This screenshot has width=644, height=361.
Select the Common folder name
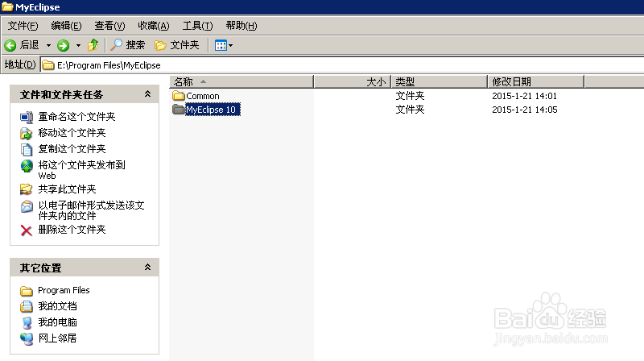(x=203, y=96)
